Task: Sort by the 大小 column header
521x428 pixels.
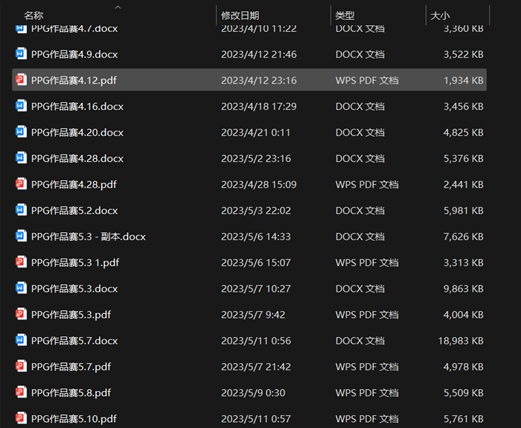Action: click(x=440, y=15)
